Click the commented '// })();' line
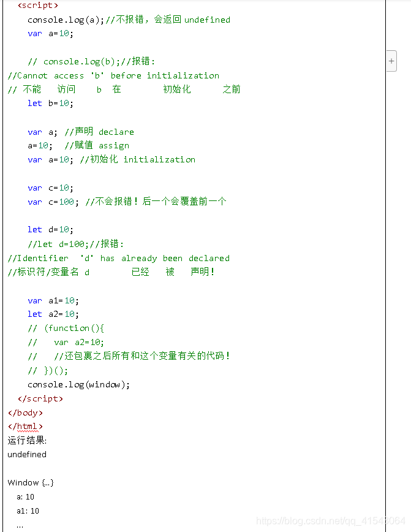 (x=48, y=371)
